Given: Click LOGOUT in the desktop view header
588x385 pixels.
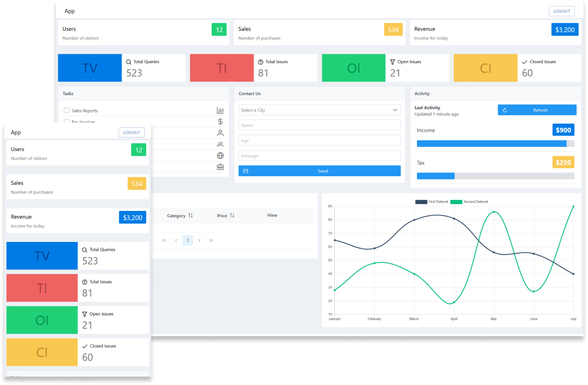Looking at the screenshot, I should (561, 11).
